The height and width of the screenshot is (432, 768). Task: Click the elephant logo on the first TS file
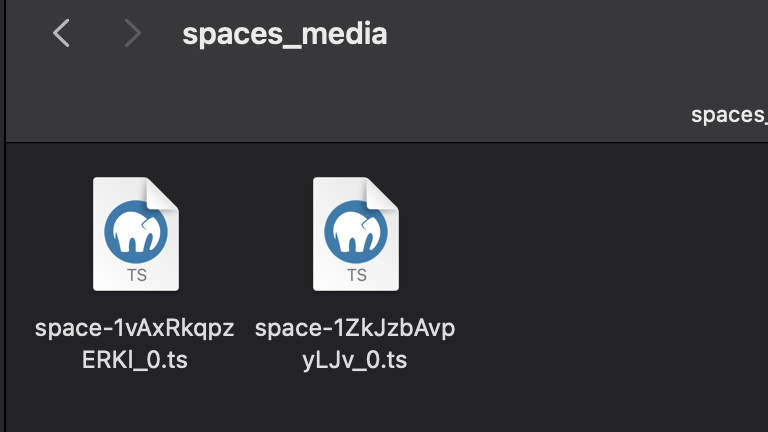[136, 232]
